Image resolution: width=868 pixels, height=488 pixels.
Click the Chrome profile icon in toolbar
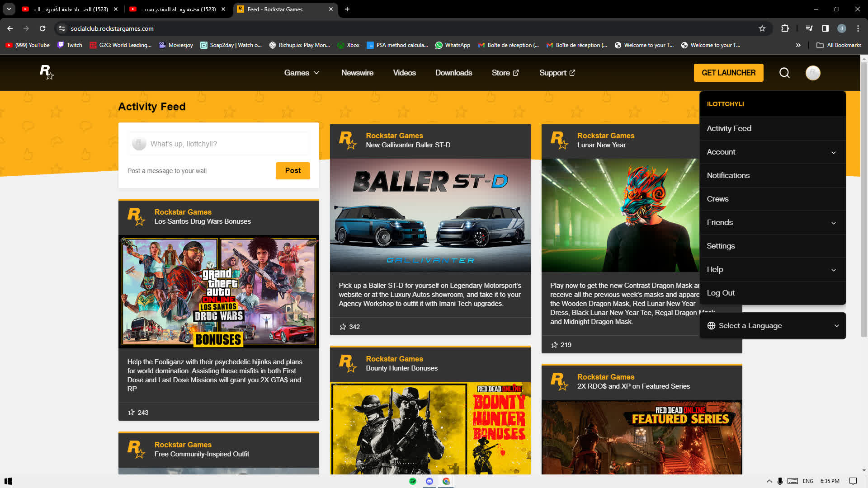coord(842,28)
